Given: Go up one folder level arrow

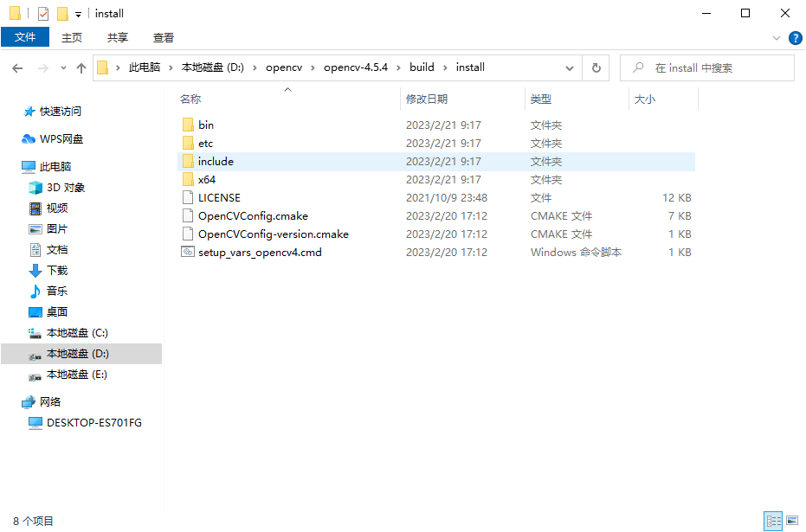Looking at the screenshot, I should [x=81, y=67].
